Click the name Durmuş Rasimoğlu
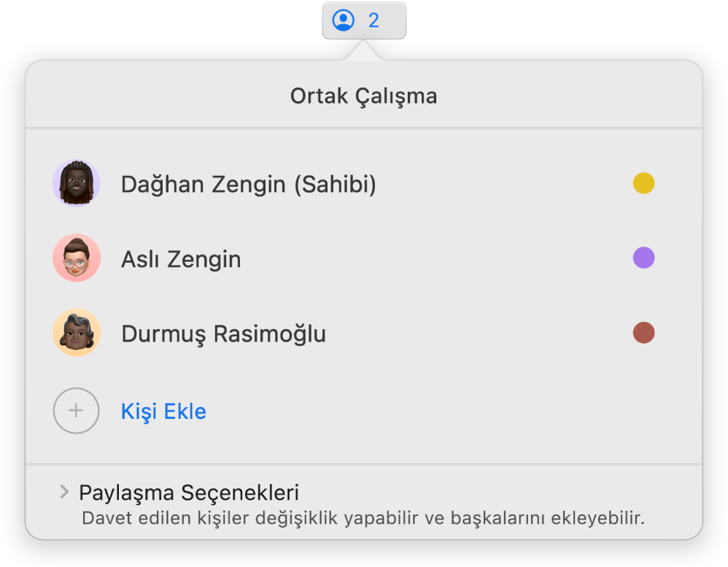The image size is (728, 567). [x=223, y=333]
